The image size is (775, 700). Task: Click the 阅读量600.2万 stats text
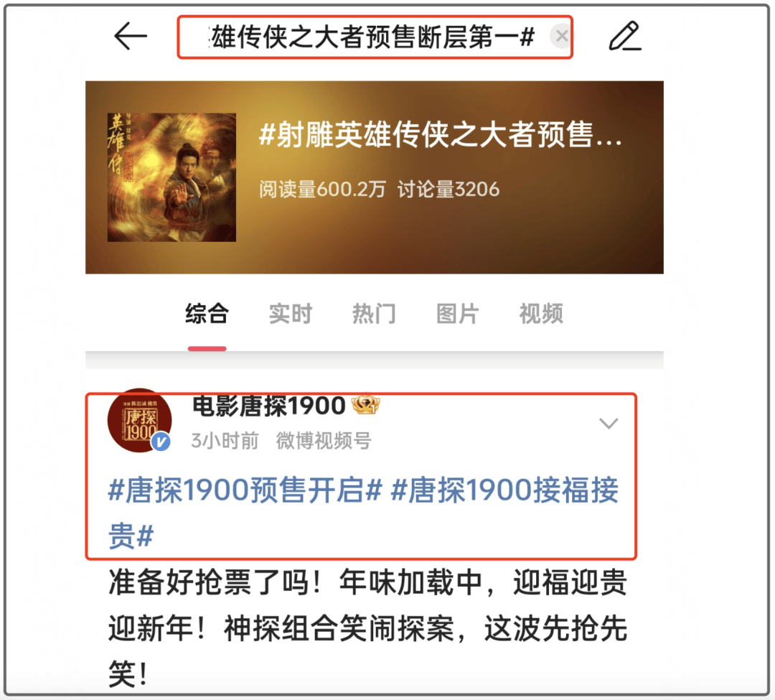click(322, 190)
